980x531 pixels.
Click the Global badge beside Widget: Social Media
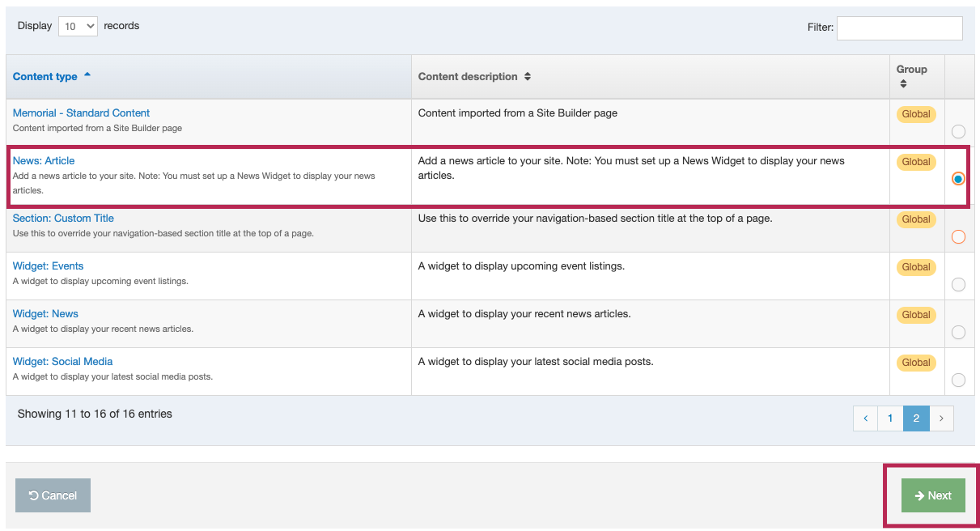[915, 362]
